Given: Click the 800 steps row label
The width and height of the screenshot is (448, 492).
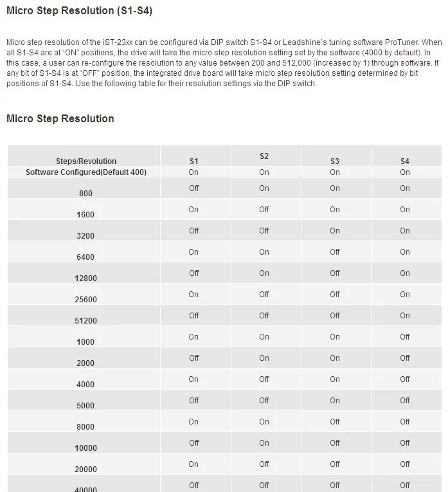Looking at the screenshot, I should click(x=85, y=194).
